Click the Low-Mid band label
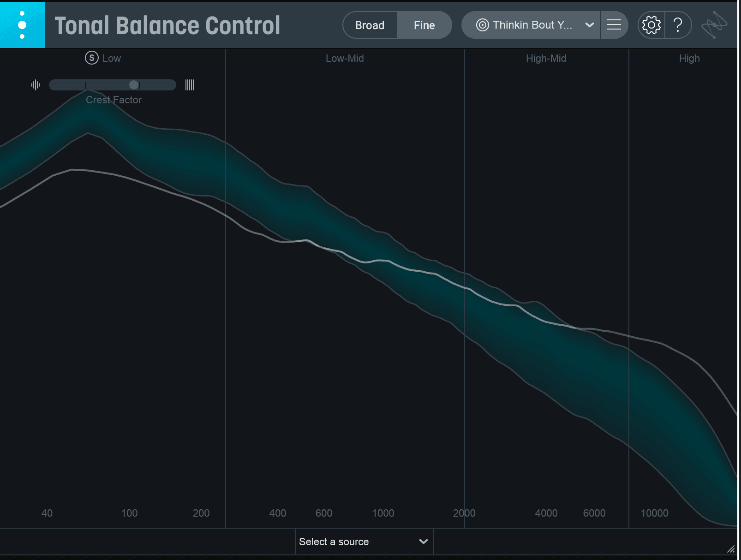741x560 pixels. click(345, 59)
